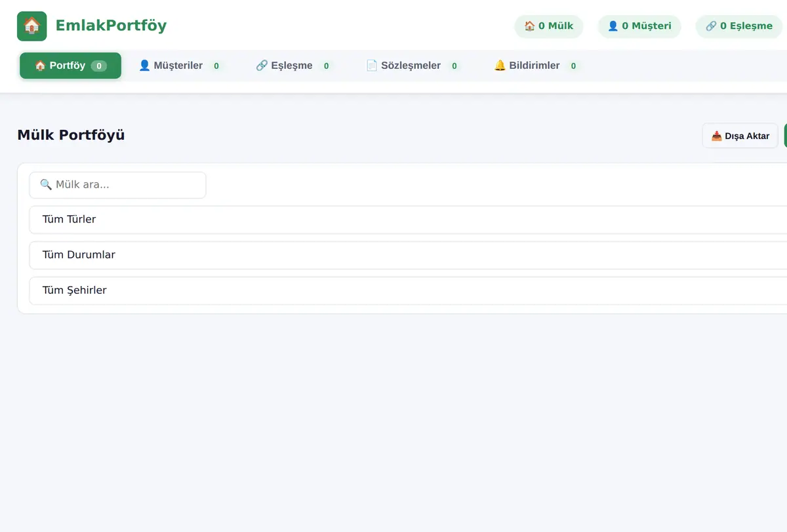Click the document icon on Sözleşmeler tab
787x532 pixels.
click(x=372, y=66)
